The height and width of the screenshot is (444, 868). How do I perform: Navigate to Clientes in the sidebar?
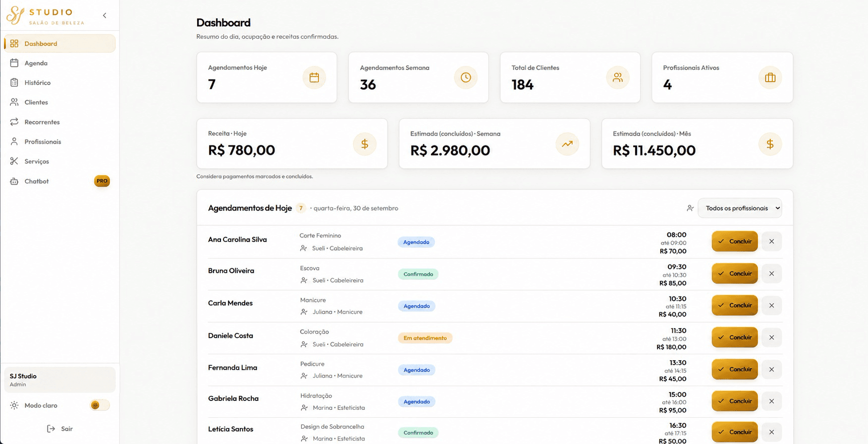60,102
